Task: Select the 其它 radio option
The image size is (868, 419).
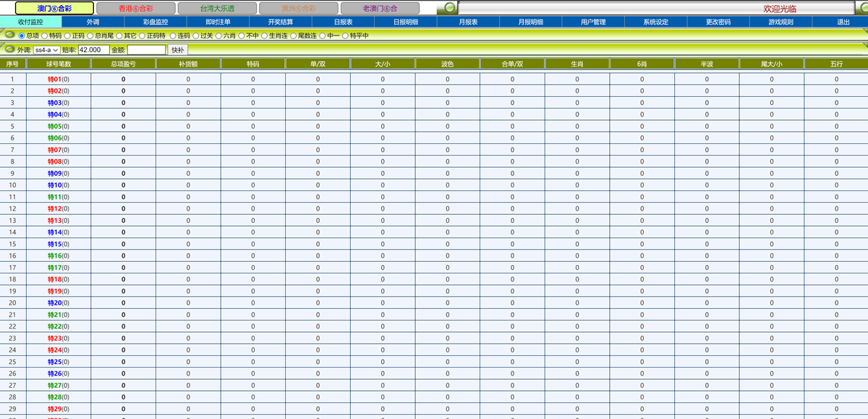Action: (x=119, y=35)
